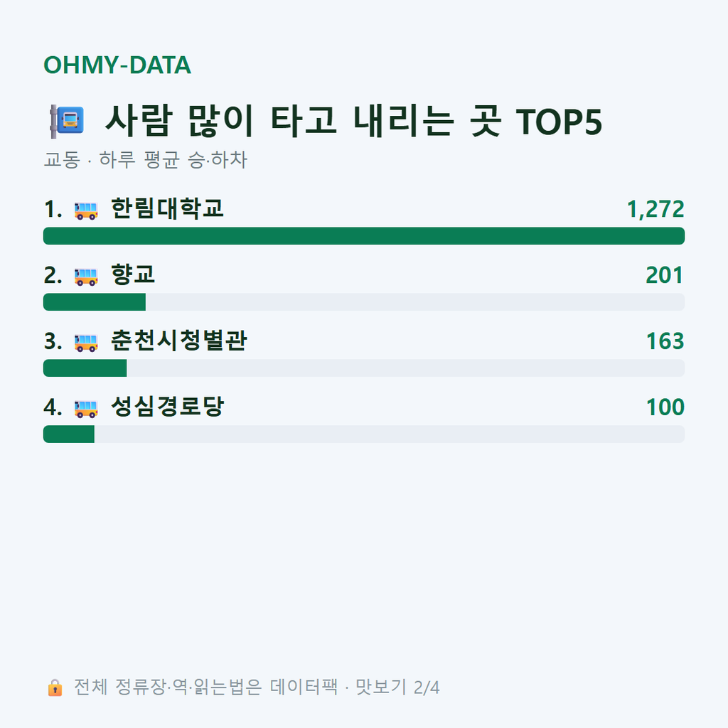This screenshot has width=728, height=728.
Task: Click the progress bar for 성심경로당
Action: (364, 434)
